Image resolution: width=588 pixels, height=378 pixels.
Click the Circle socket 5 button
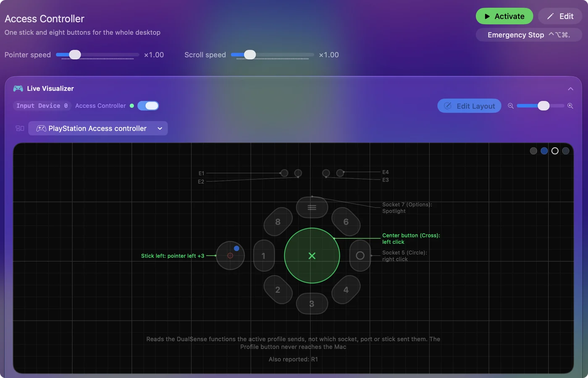(360, 255)
